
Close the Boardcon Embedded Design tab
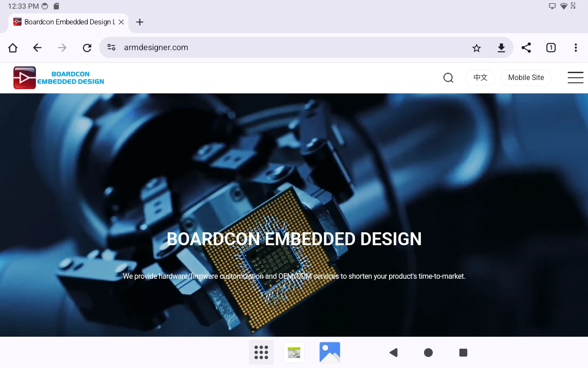pos(121,22)
